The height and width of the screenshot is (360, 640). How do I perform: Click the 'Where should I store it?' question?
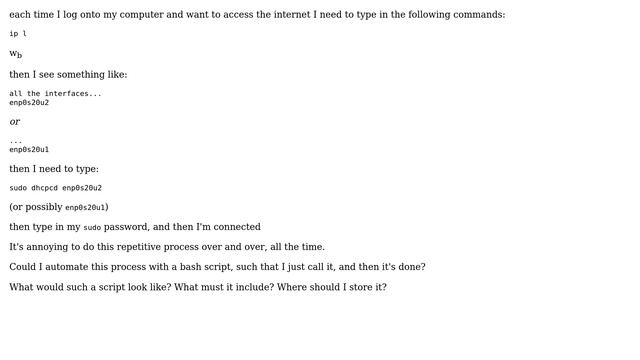[x=332, y=287]
